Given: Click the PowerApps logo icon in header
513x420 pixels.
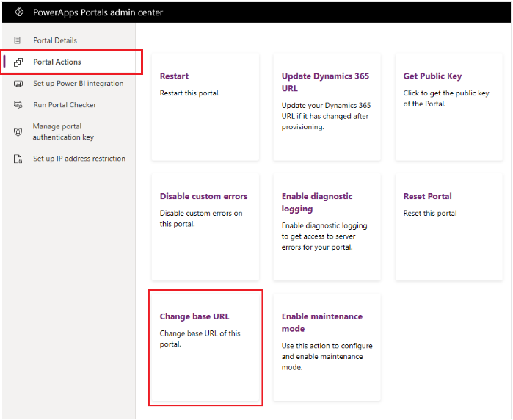Looking at the screenshot, I should coord(19,12).
